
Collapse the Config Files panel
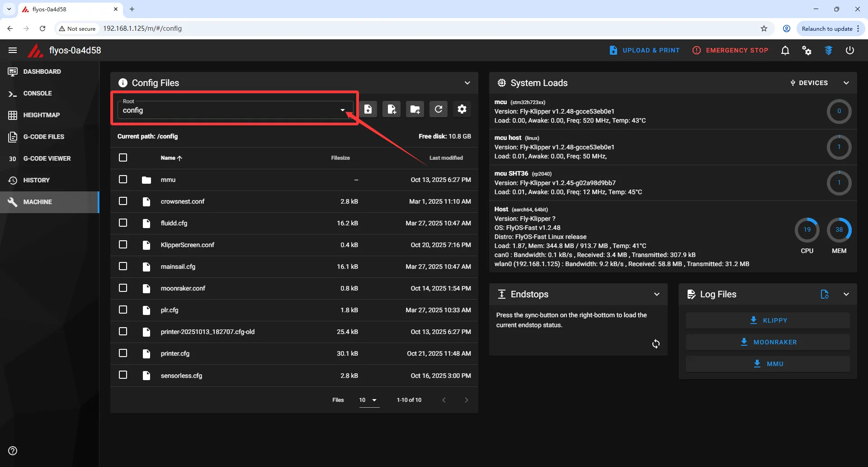467,83
